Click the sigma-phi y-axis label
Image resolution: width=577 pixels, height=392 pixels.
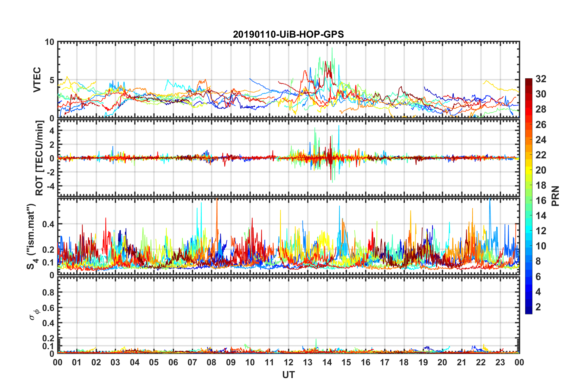click(x=34, y=315)
